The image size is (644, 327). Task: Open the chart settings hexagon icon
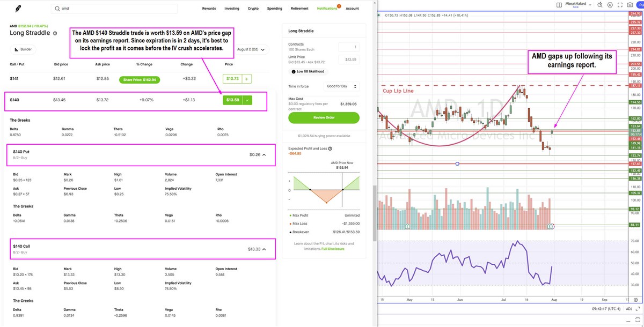(x=610, y=5)
